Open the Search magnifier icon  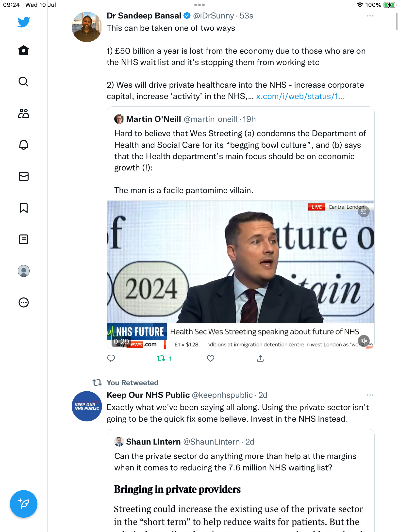24,82
